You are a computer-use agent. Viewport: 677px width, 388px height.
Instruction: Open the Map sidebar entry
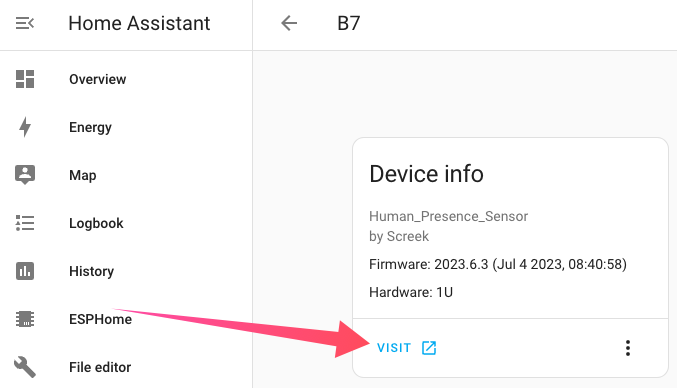click(x=82, y=175)
